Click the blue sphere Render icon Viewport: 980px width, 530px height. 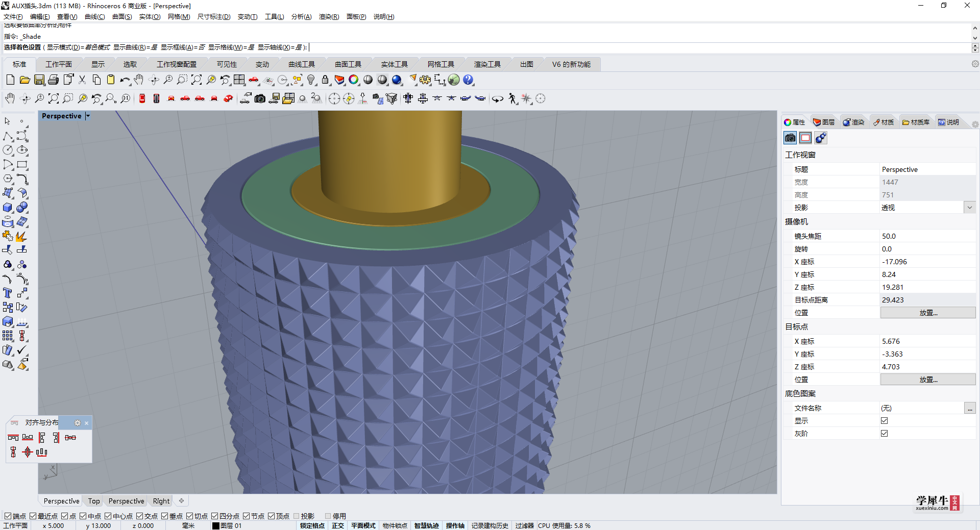tap(397, 80)
